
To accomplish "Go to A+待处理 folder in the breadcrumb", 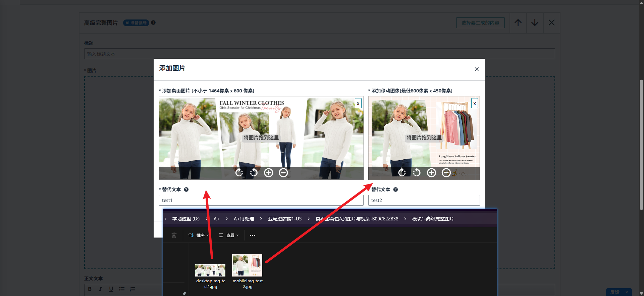I will tap(244, 219).
